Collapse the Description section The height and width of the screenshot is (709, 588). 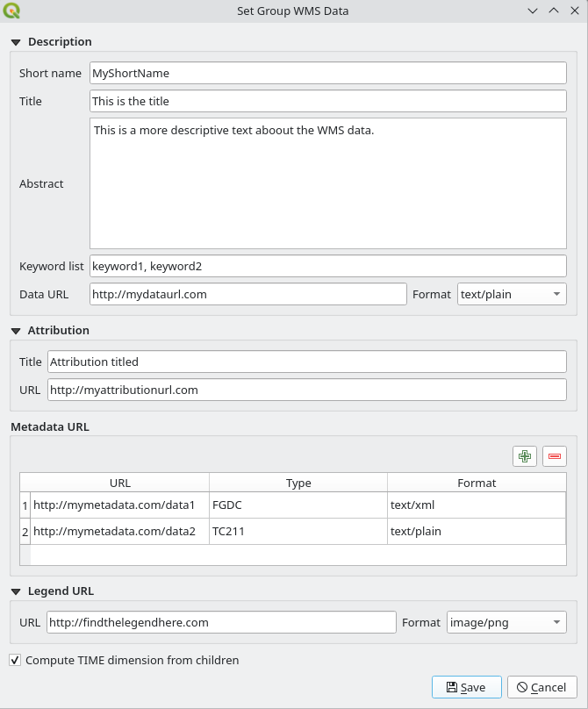coord(16,42)
